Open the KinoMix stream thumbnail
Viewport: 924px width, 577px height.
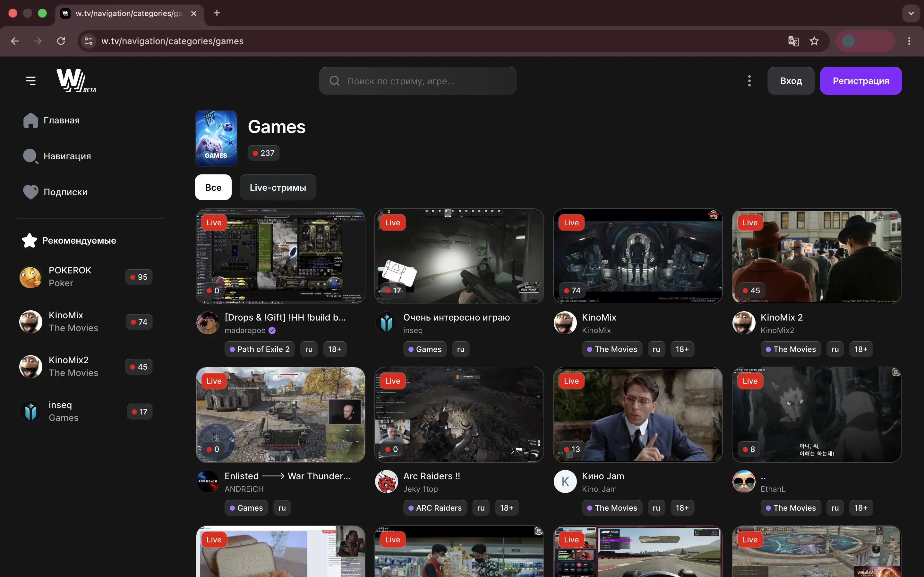637,256
